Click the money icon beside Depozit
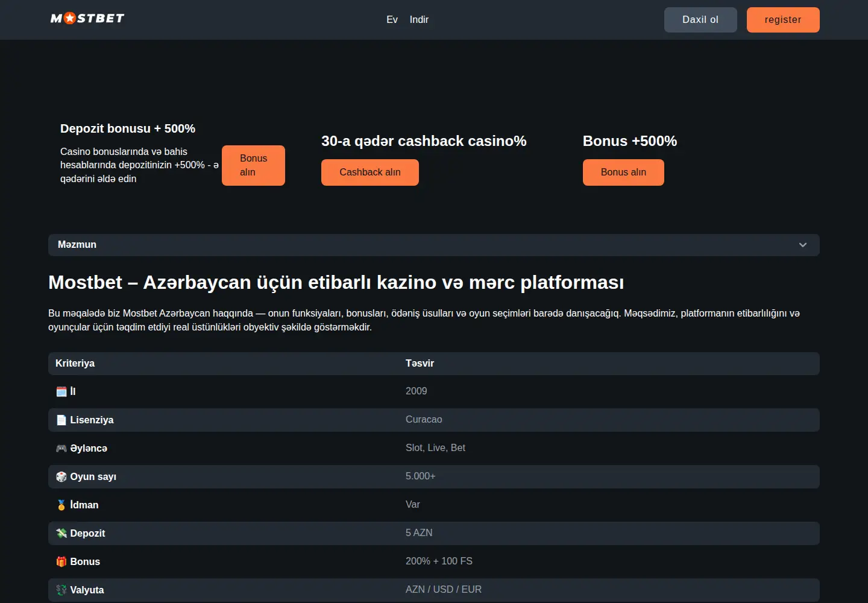 point(61,533)
